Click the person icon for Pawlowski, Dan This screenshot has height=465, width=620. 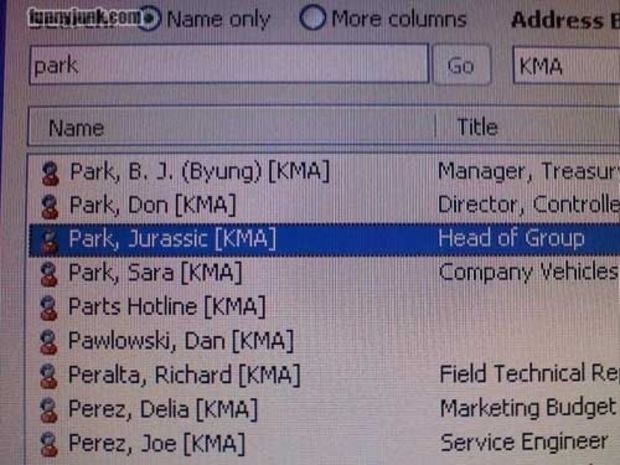[x=48, y=341]
